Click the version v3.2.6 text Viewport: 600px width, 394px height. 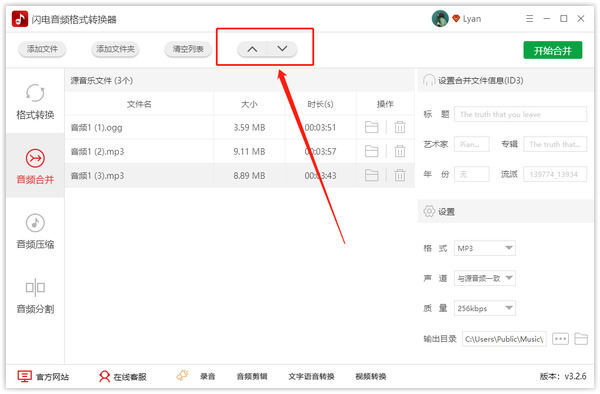click(563, 376)
